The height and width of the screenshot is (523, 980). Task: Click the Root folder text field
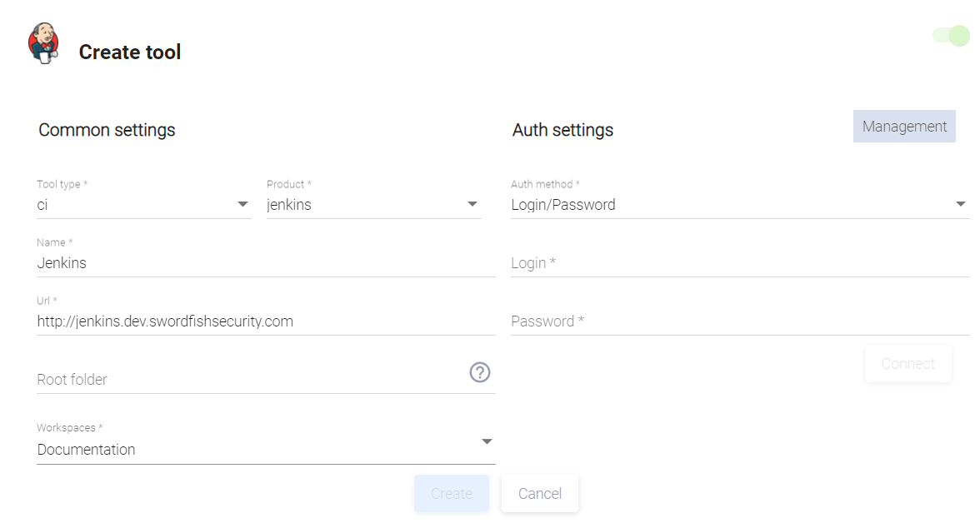(250, 380)
